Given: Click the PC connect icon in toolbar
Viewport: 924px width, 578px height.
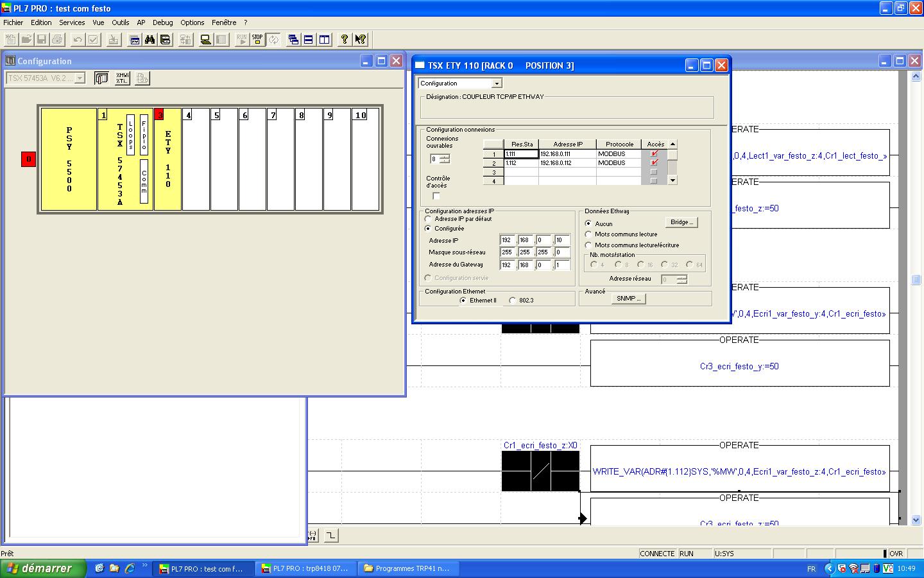Looking at the screenshot, I should click(205, 40).
